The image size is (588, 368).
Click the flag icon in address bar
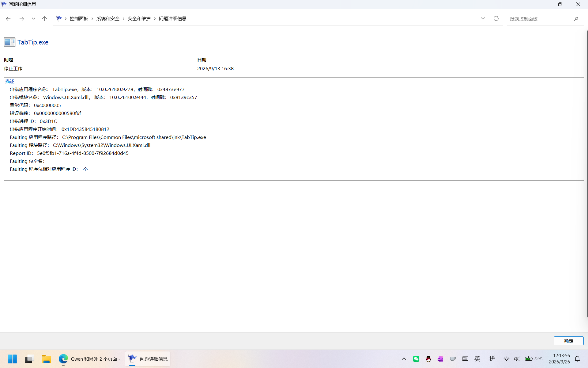tap(59, 18)
